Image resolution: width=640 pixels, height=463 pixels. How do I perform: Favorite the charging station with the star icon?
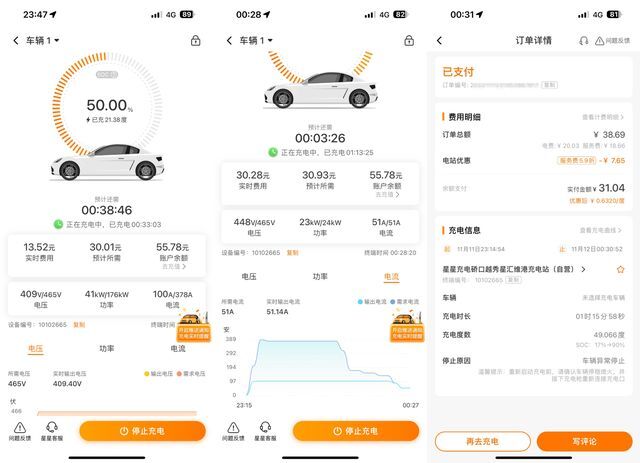point(620,269)
